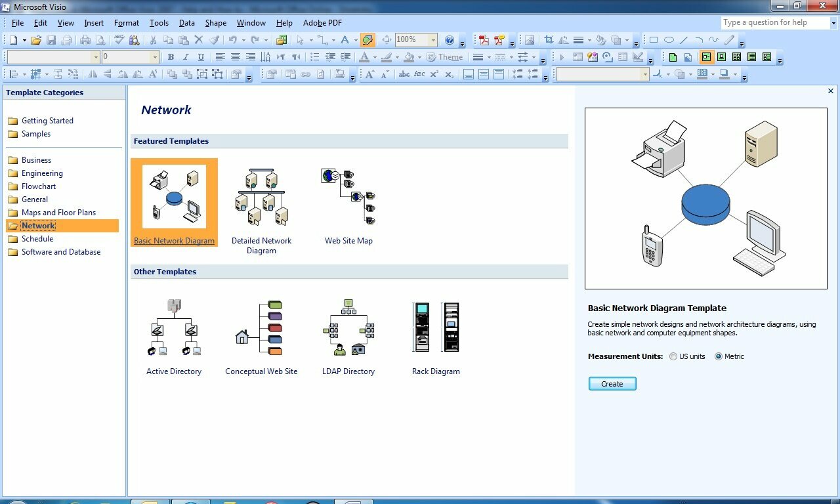Save using the floppy disk icon
This screenshot has width=840, height=504.
51,40
